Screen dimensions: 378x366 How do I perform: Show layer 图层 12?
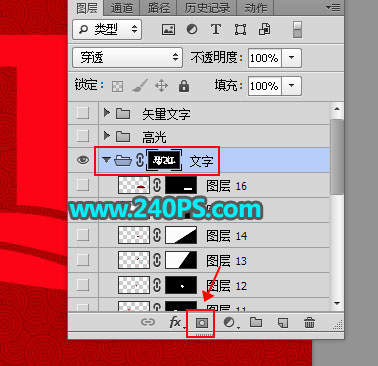click(83, 285)
